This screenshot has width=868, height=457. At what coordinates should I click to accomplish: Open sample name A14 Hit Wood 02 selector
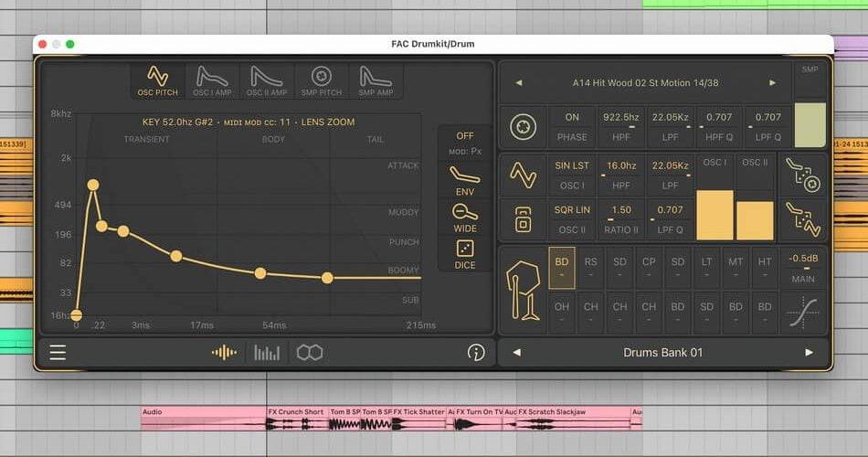[x=645, y=82]
